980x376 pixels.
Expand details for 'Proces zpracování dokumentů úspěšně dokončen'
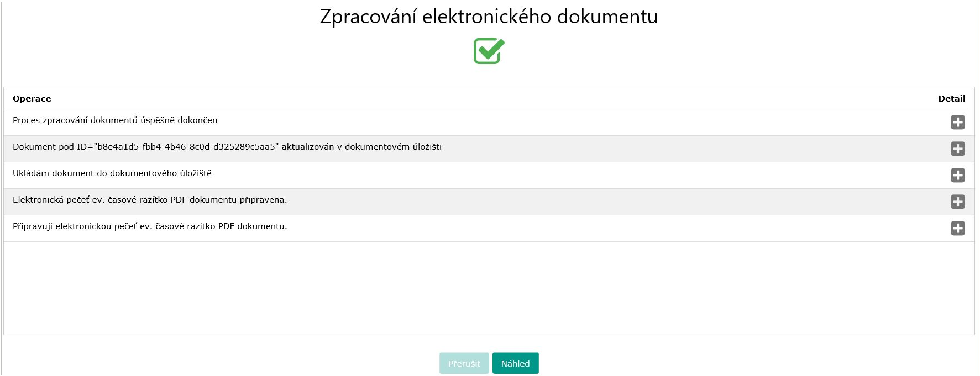pos(957,122)
